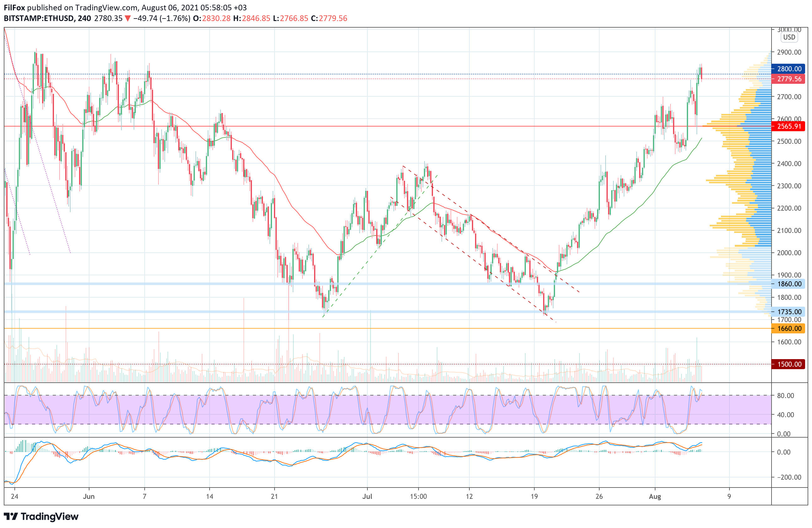The width and height of the screenshot is (812, 528).
Task: Click the Jun label on time axis
Action: pos(89,497)
